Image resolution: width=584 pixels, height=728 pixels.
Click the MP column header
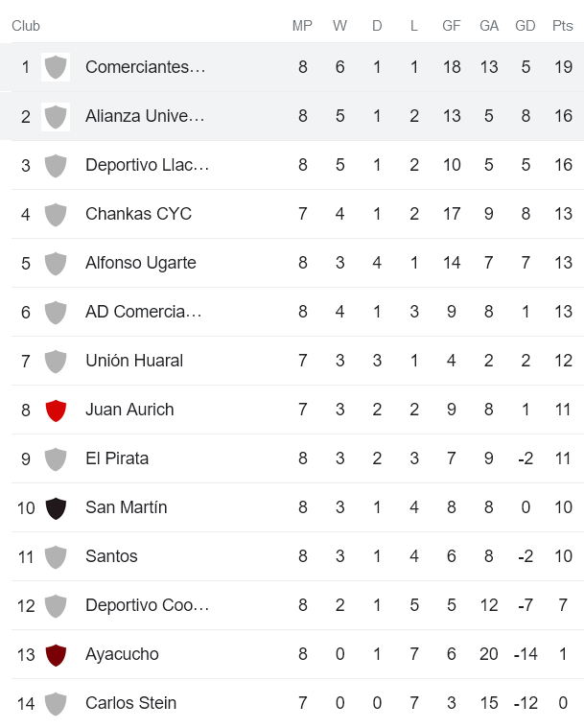pos(302,26)
